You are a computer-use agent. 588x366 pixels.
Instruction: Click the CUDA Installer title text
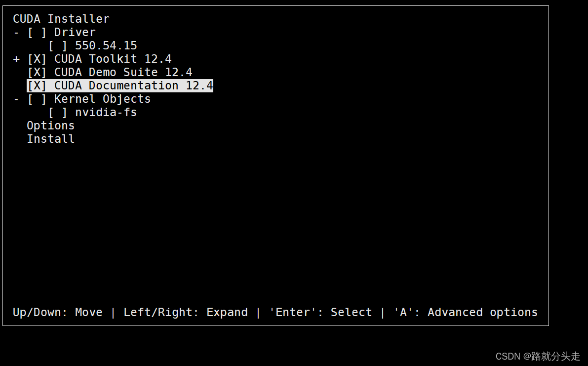(61, 19)
